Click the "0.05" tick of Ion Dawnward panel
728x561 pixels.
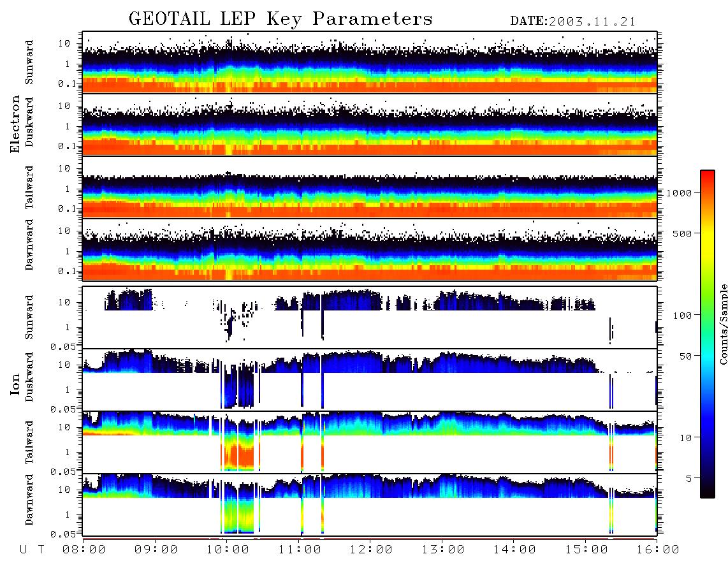[63, 534]
